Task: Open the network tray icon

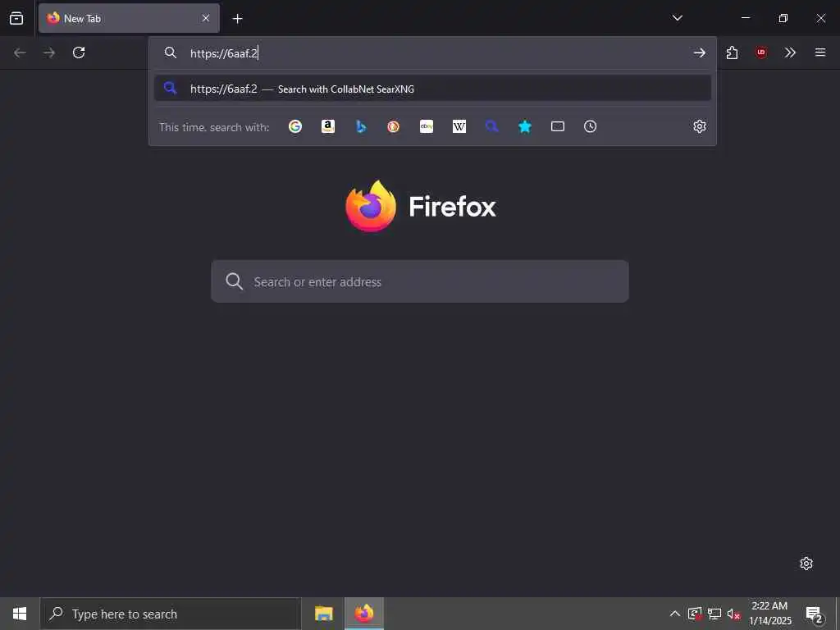Action: click(x=714, y=614)
